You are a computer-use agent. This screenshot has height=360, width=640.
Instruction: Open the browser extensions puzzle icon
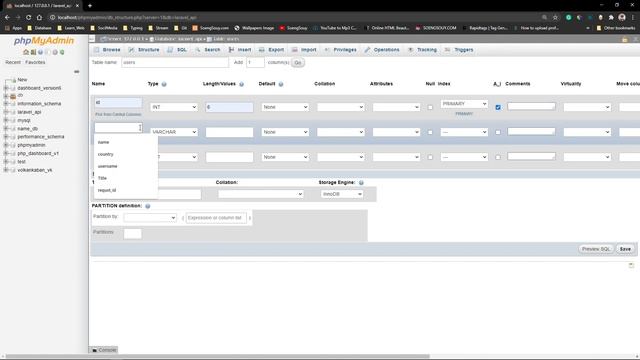pos(611,18)
